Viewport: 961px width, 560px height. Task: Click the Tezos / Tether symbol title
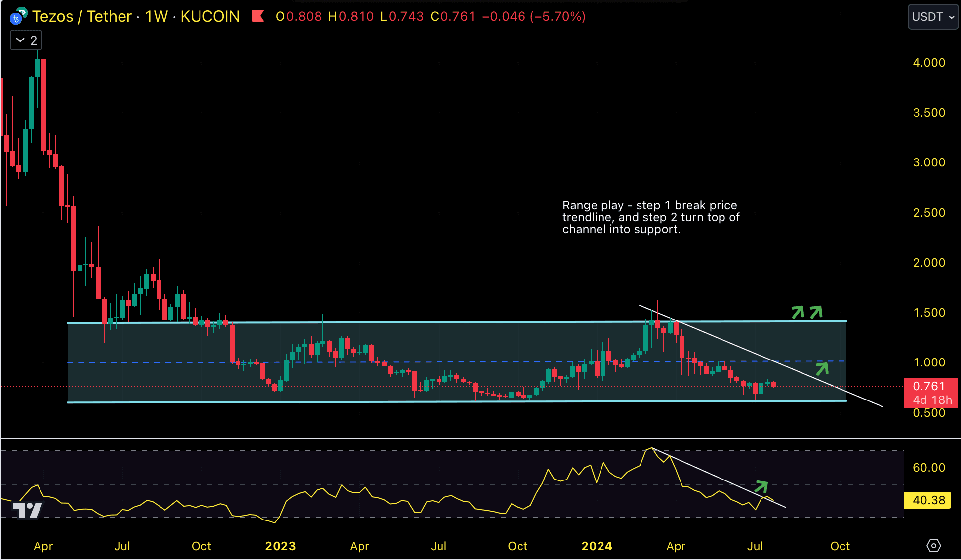(82, 16)
